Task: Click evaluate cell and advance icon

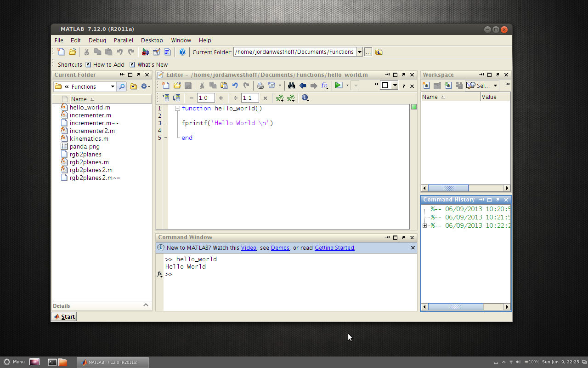Action: click(176, 98)
